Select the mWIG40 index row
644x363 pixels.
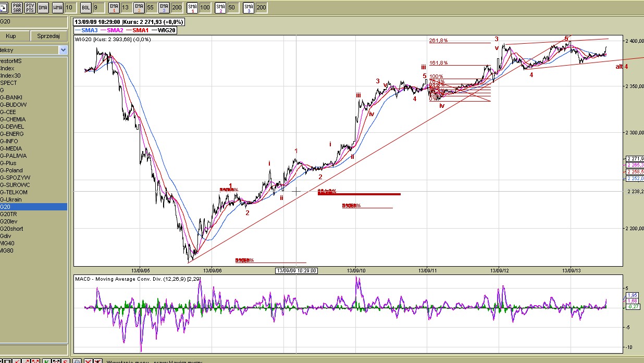33,243
